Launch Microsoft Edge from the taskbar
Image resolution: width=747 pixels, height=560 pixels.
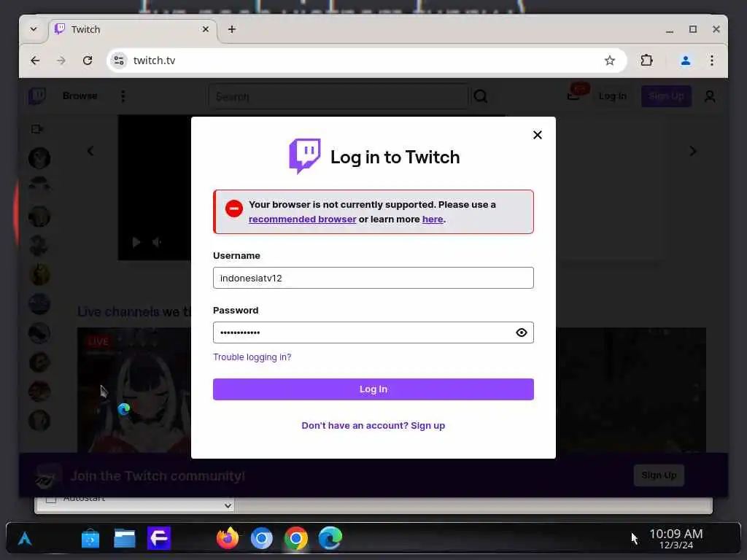330,539
